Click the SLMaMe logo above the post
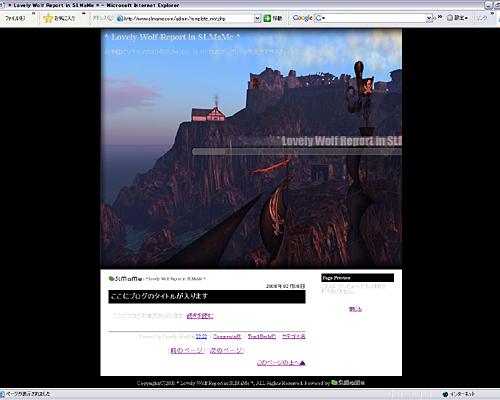Viewport: 500px width, 400px height. click(125, 279)
